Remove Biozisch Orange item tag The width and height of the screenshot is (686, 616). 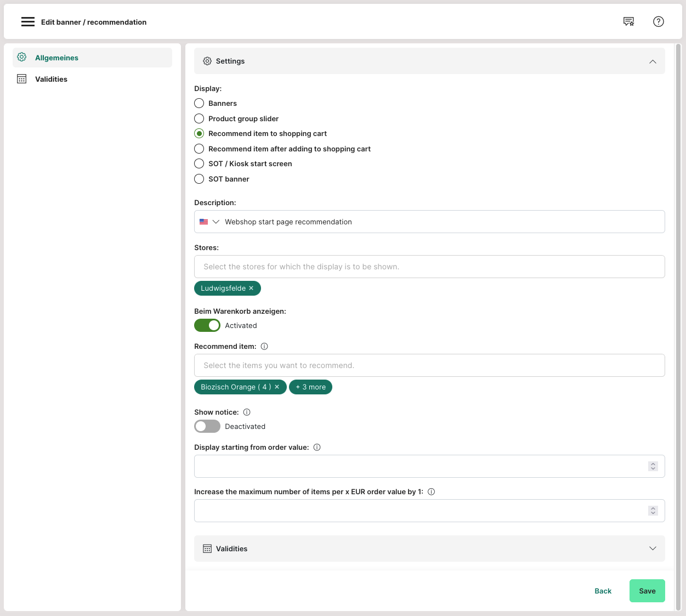coord(277,387)
